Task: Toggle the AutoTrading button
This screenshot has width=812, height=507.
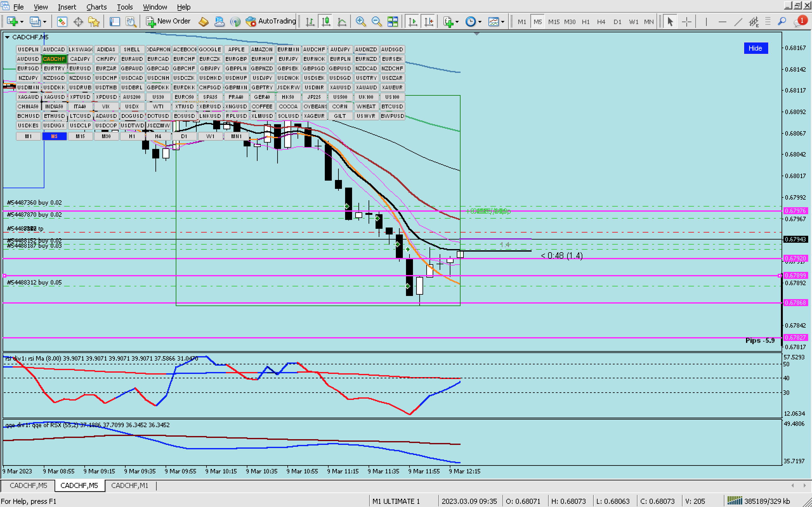Action: click(271, 22)
